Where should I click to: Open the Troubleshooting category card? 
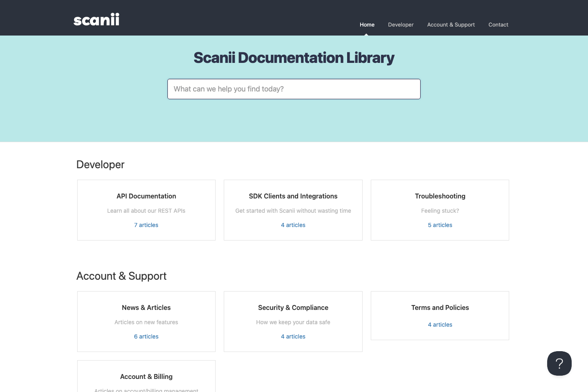(440, 196)
